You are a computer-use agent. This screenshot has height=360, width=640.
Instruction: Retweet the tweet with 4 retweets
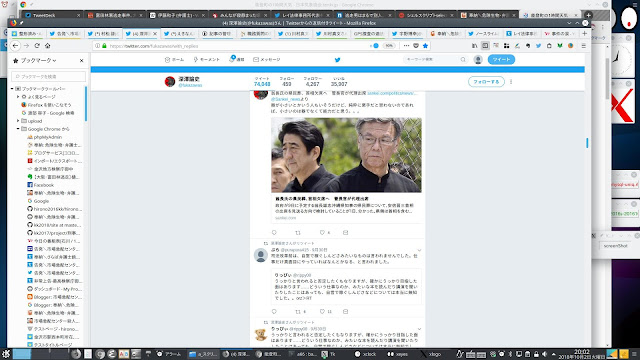click(298, 311)
